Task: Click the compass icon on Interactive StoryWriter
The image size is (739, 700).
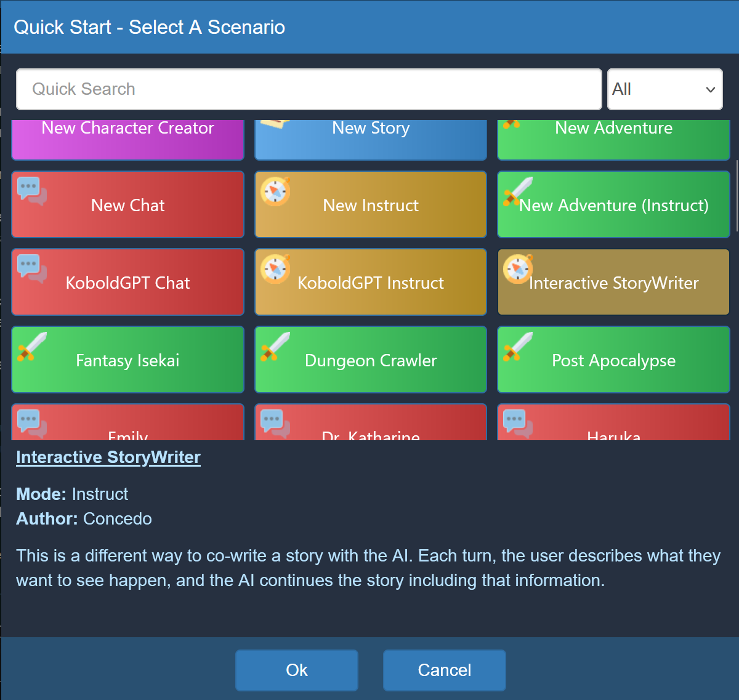Action: tap(518, 268)
